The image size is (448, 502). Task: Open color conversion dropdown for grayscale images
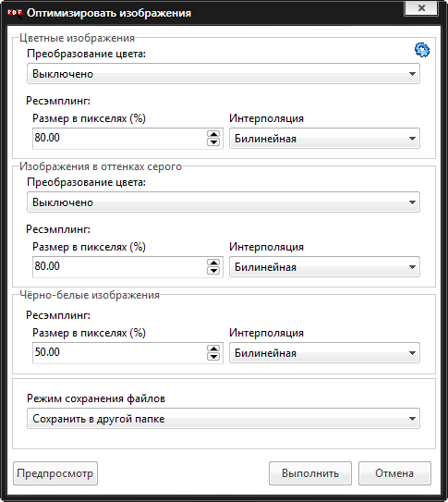click(x=224, y=202)
